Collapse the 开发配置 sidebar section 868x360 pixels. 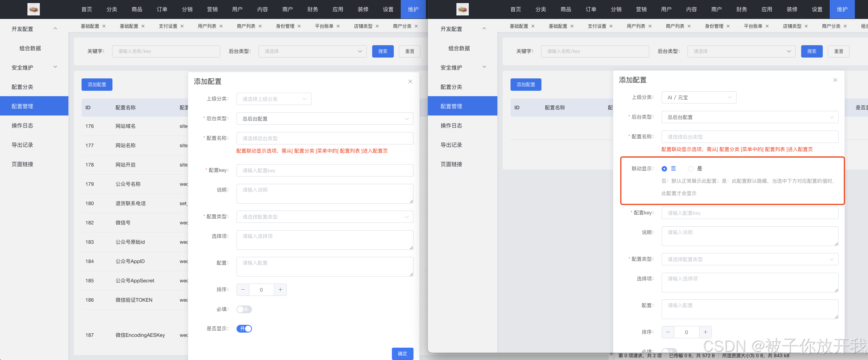(55, 29)
